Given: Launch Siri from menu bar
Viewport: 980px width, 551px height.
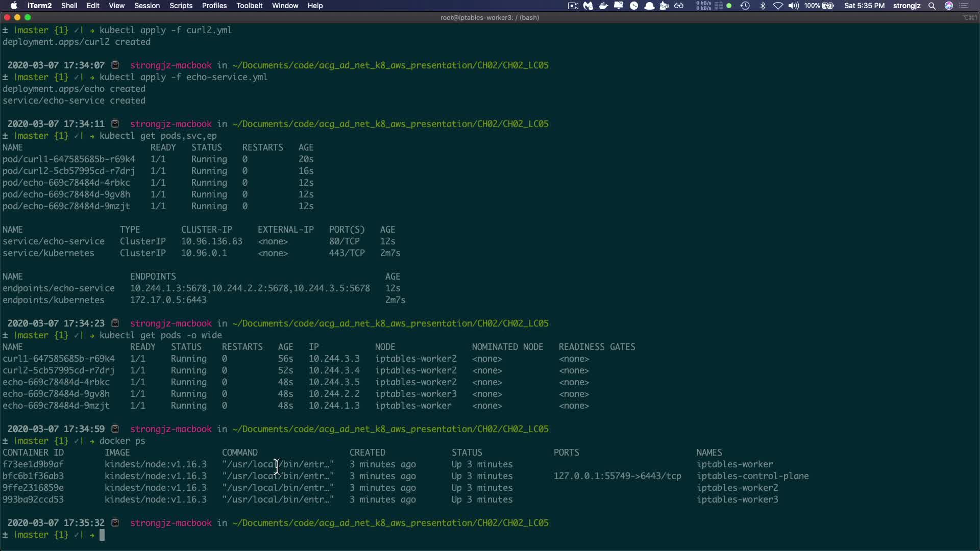Looking at the screenshot, I should [949, 6].
